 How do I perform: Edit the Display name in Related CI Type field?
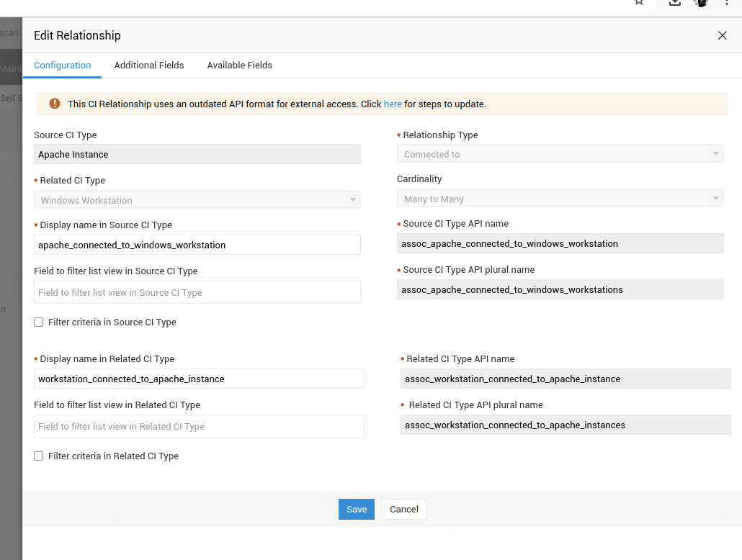[x=200, y=379]
